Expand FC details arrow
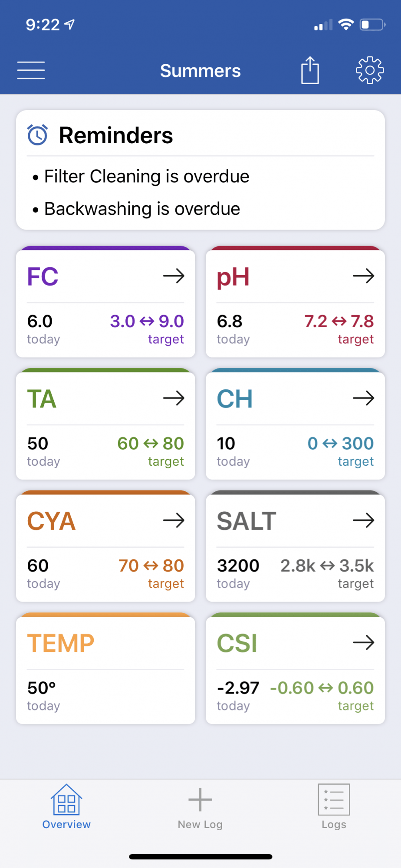Image resolution: width=401 pixels, height=868 pixels. click(174, 276)
